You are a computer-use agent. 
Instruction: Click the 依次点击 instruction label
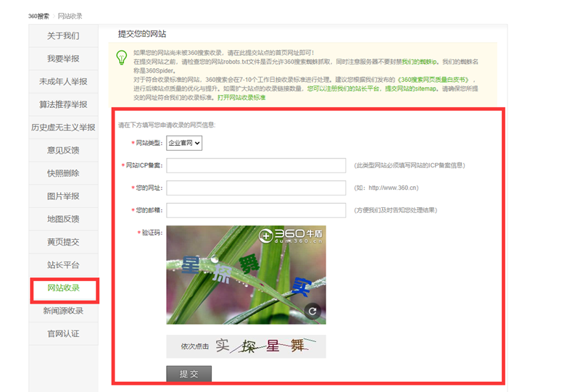(x=195, y=346)
